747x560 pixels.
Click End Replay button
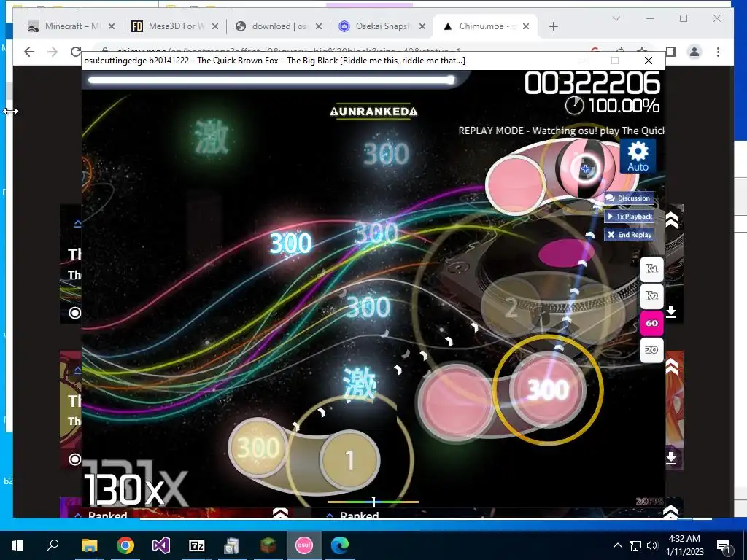(629, 234)
